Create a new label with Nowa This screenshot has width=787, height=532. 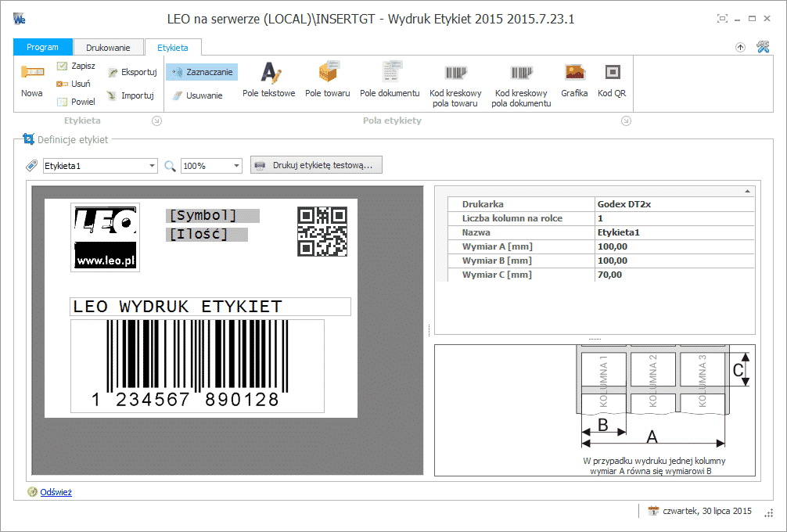coord(31,81)
